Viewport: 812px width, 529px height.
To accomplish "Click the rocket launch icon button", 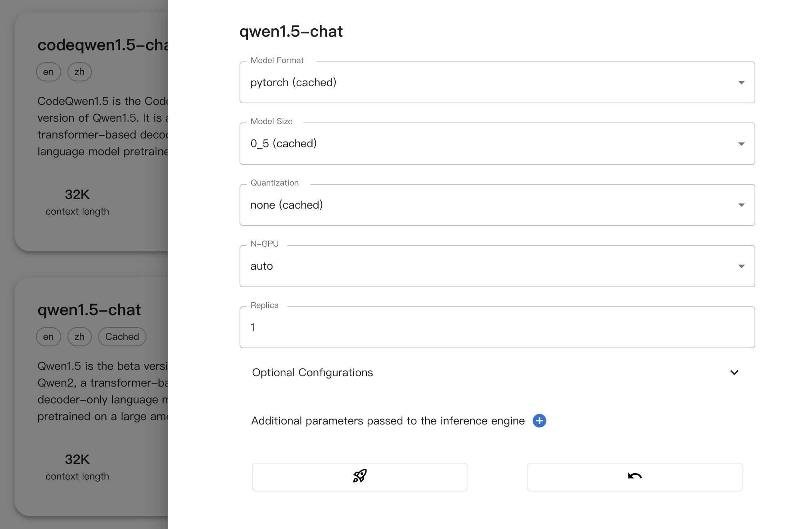I will tap(359, 477).
